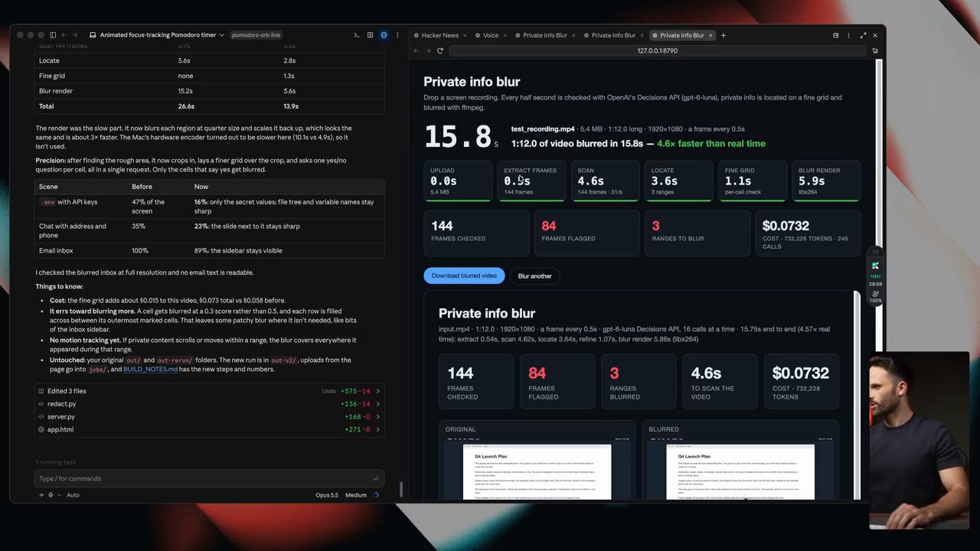Expand the app.html diff chevron
Viewport: 980px width, 551px height.
click(x=377, y=429)
